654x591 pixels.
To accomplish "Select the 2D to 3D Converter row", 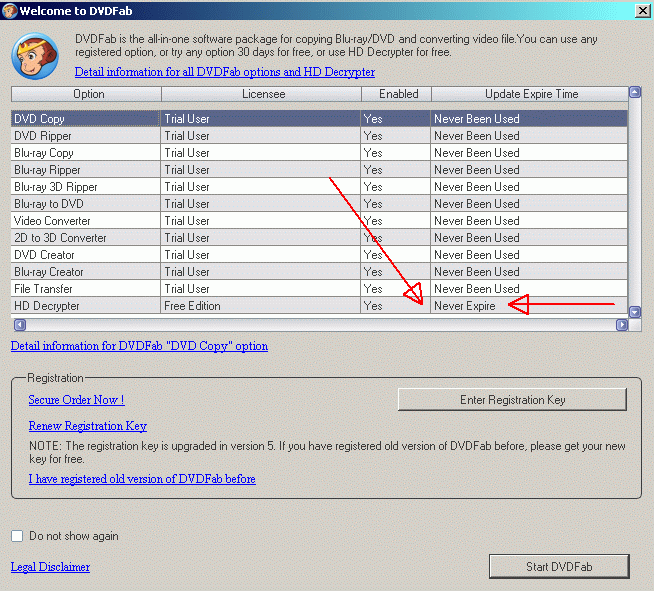I will point(319,238).
